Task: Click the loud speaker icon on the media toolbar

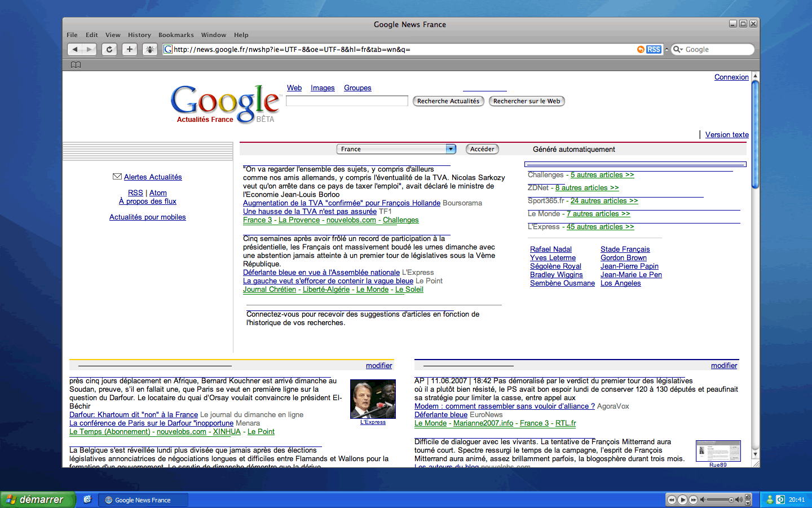Action: tap(739, 500)
